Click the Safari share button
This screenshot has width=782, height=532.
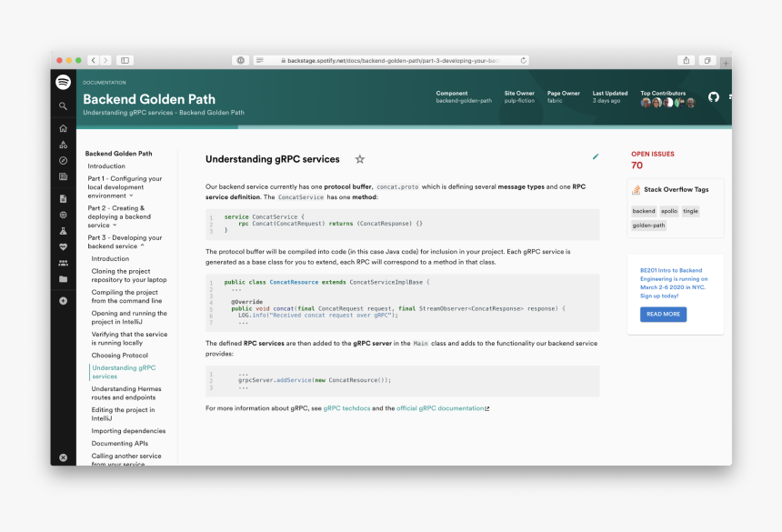click(686, 60)
